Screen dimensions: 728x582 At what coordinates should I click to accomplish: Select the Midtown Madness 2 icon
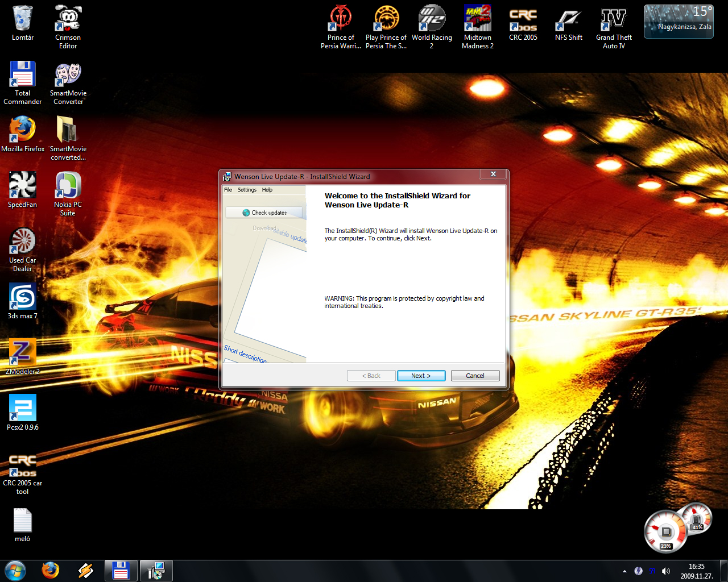coord(478,27)
